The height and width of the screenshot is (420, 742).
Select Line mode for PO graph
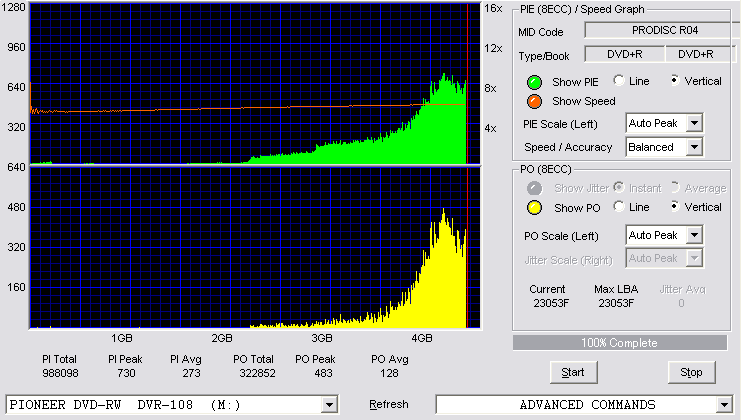[619, 206]
